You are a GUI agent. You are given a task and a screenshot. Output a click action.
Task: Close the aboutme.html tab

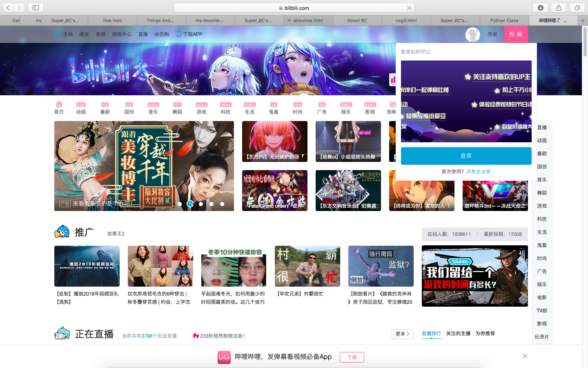pyautogui.click(x=289, y=20)
